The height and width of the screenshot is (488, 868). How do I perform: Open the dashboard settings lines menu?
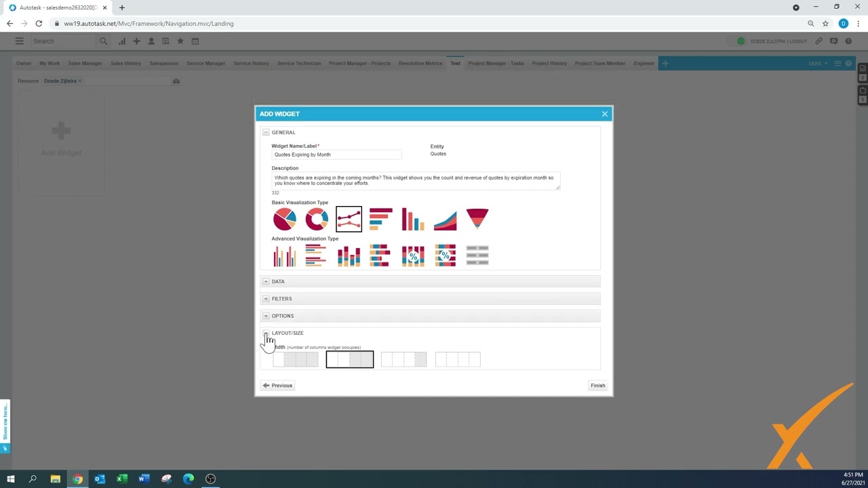pyautogui.click(x=837, y=64)
